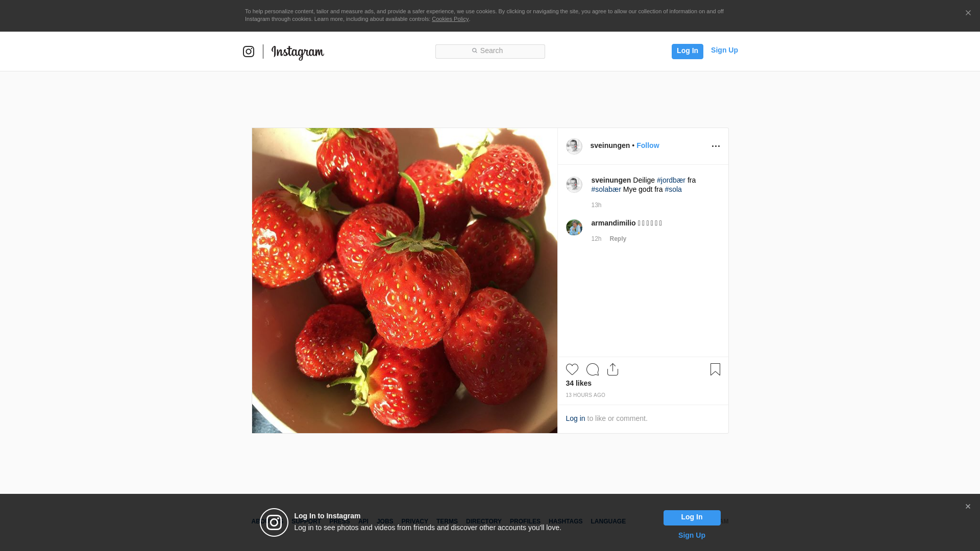Screen dimensions: 980x551
Task: Open sveinungen's avatar in post header
Action: (x=574, y=146)
